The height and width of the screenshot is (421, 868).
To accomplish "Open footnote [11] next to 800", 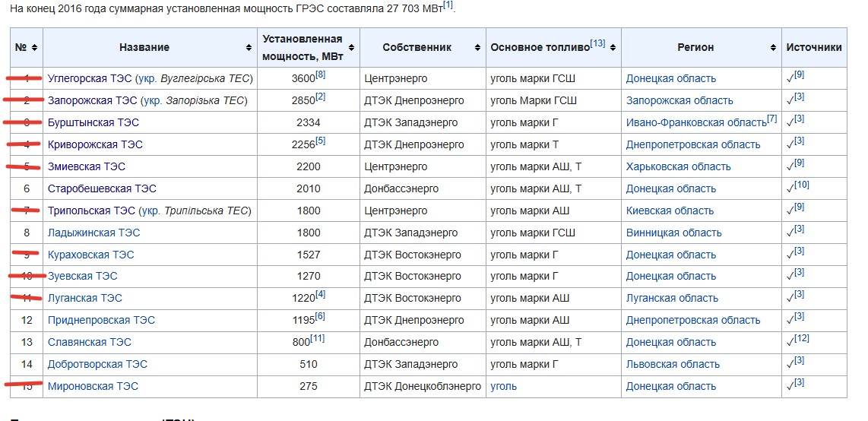I will tap(318, 338).
